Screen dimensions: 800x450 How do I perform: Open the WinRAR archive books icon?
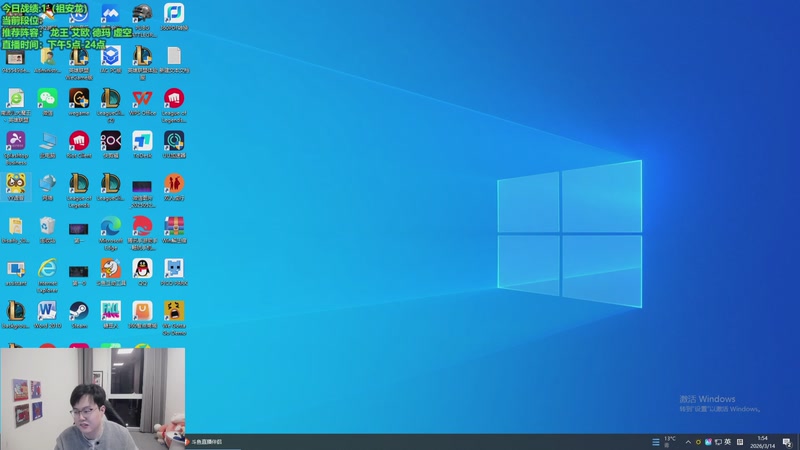(x=174, y=226)
